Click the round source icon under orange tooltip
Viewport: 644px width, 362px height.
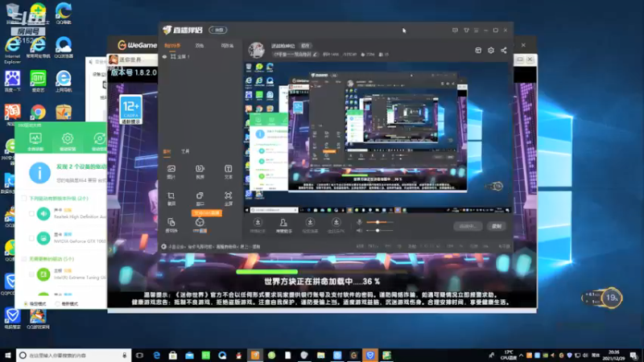200,223
